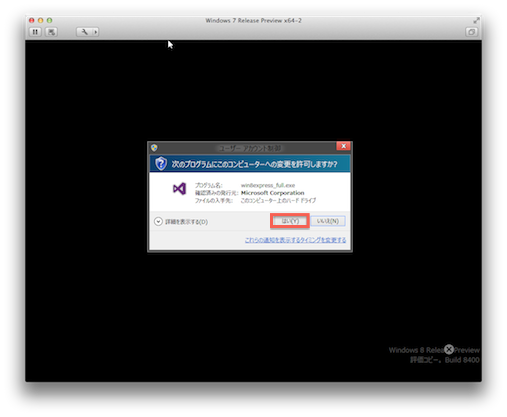Click the No (N) button
Screen dimensions: 507x417
(x=328, y=221)
